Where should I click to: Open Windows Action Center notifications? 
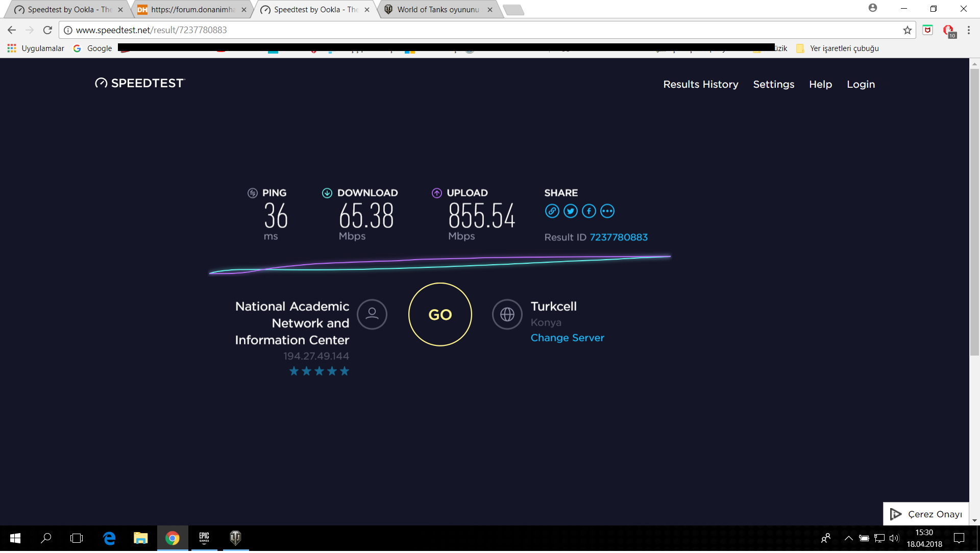point(959,538)
